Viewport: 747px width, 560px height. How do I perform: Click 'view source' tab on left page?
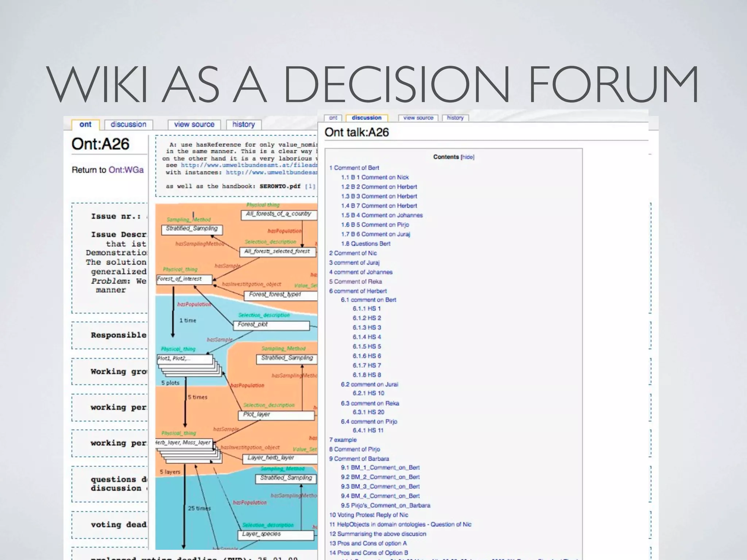194,124
